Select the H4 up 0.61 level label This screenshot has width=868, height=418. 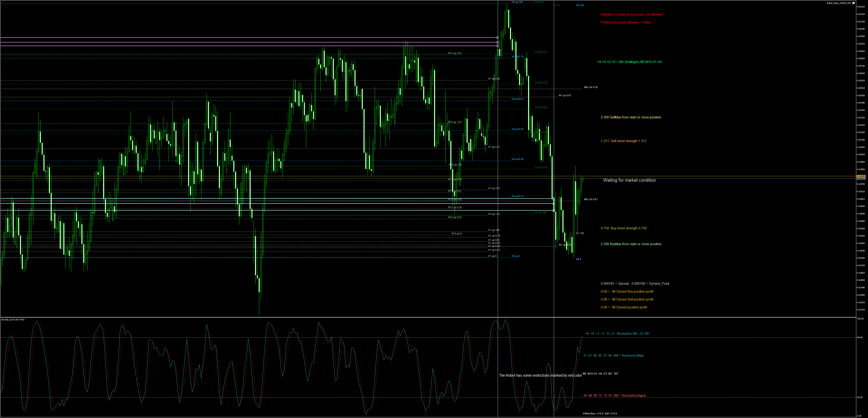[x=518, y=99]
